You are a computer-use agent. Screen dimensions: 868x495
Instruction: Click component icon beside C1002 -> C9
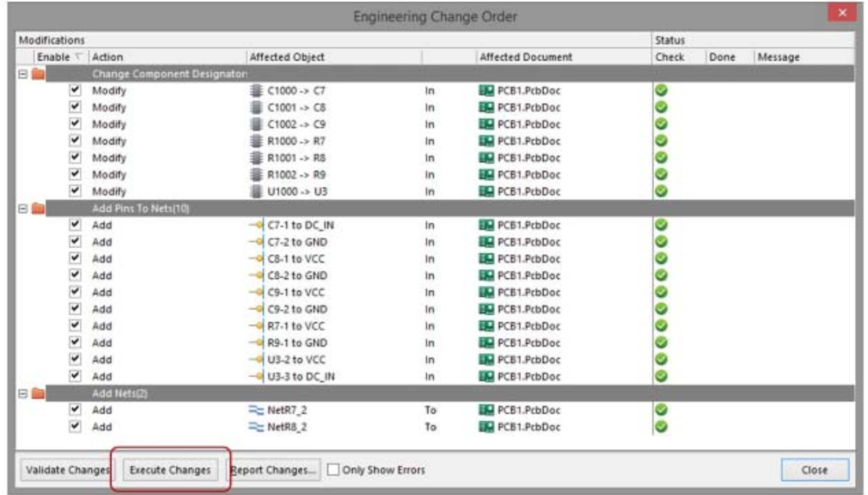tap(257, 124)
